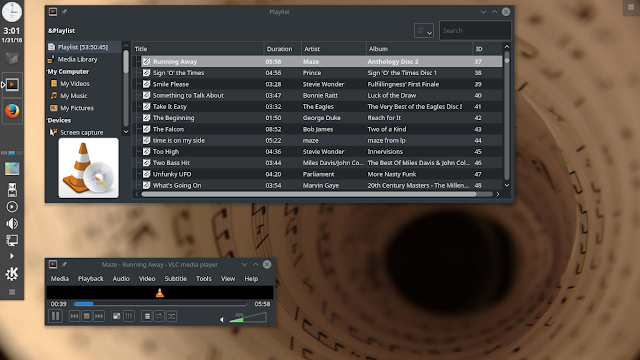Seek within track on progress bar
This screenshot has height=360, width=640.
(x=160, y=304)
